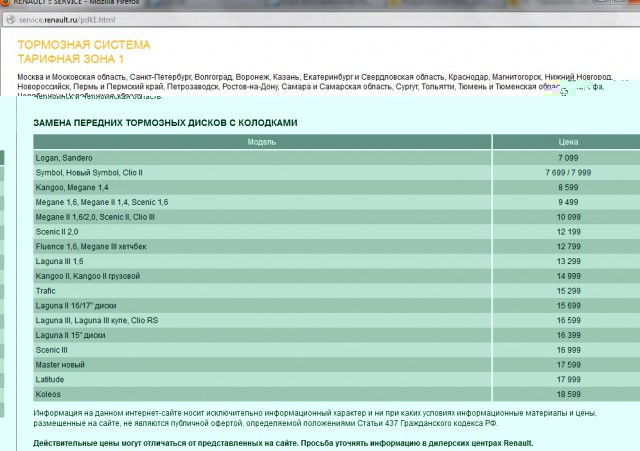The width and height of the screenshot is (640, 451).
Task: Click the 'Модель' column header
Action: (x=262, y=142)
